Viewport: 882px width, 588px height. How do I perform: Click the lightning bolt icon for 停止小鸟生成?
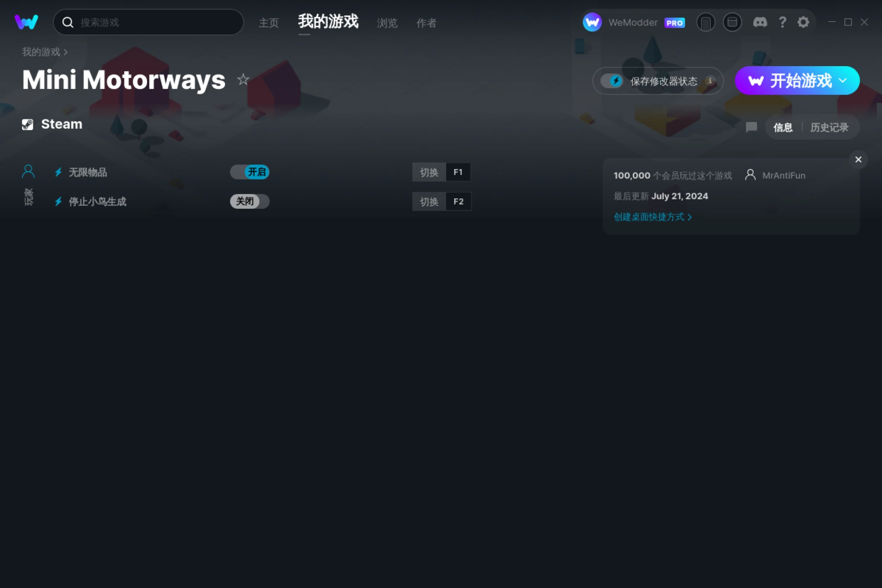[58, 201]
